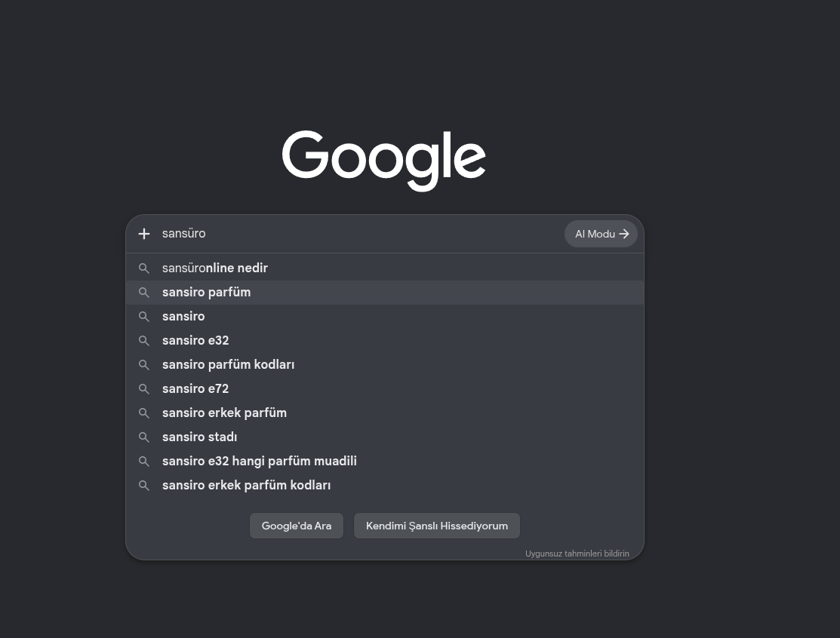This screenshot has width=840, height=638.
Task: Click the Google logo
Action: point(383,160)
